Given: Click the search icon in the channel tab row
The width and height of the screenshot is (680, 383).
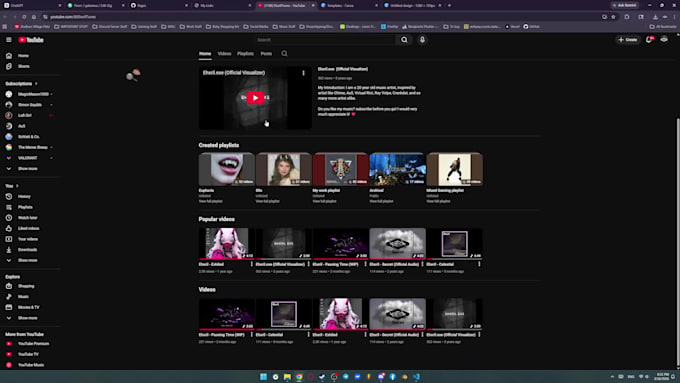Looking at the screenshot, I should 284,54.
